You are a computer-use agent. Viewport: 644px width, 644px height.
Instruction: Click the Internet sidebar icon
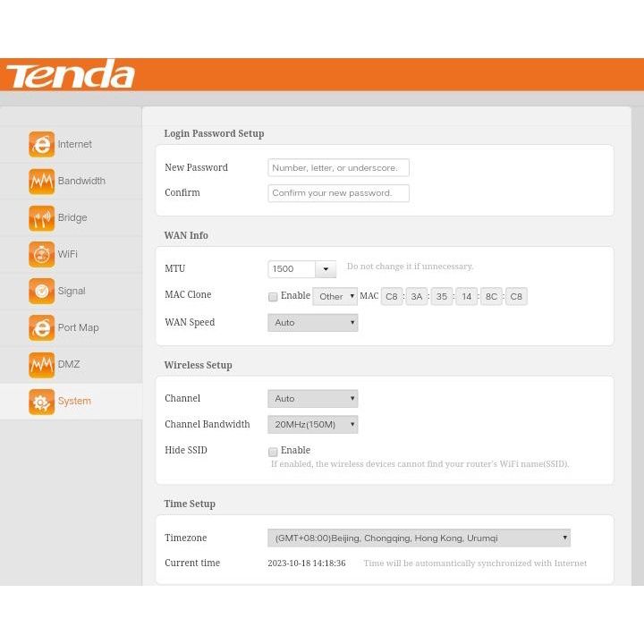(41, 144)
